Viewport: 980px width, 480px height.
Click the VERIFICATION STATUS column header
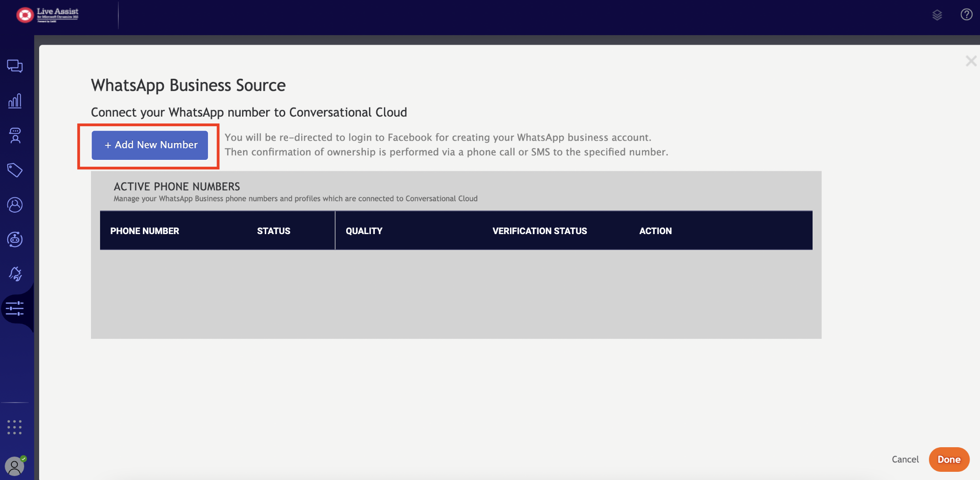pyautogui.click(x=540, y=231)
